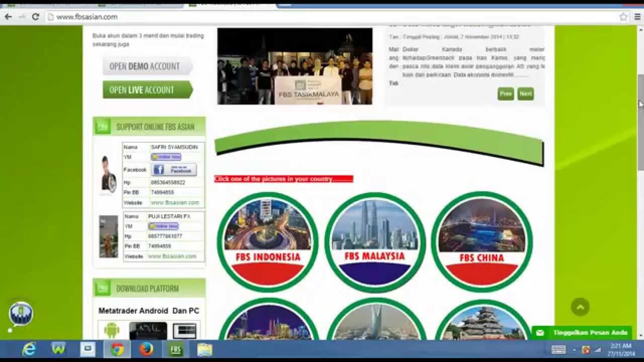Click Puji Lestari FX's YM Online Now badge
644x362 pixels.
point(163,226)
